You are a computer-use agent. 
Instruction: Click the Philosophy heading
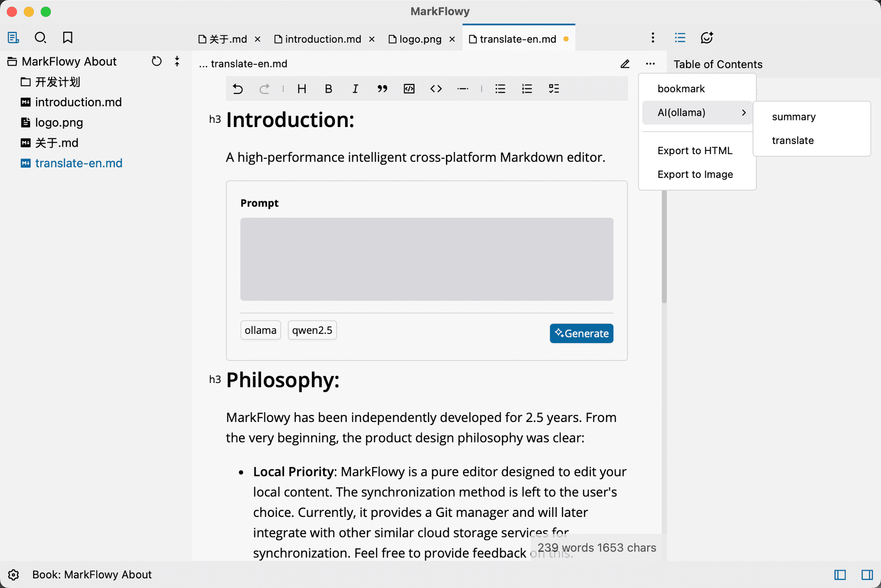pos(283,380)
